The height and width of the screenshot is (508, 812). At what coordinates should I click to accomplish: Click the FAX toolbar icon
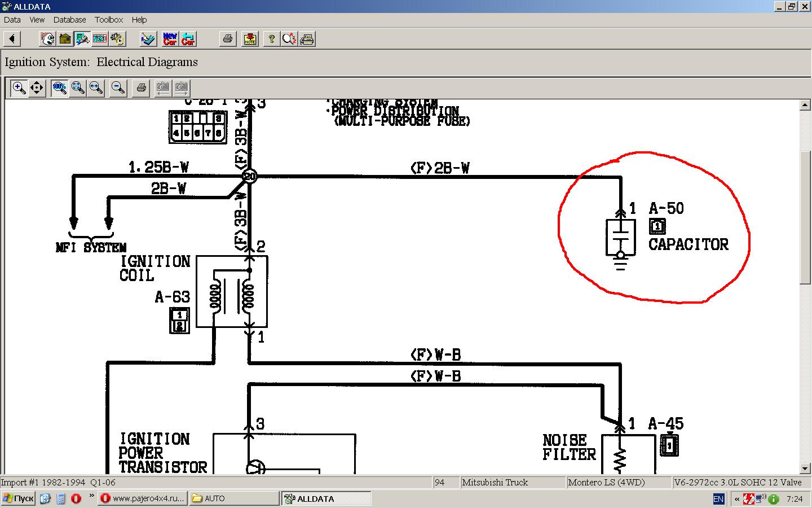tap(307, 39)
